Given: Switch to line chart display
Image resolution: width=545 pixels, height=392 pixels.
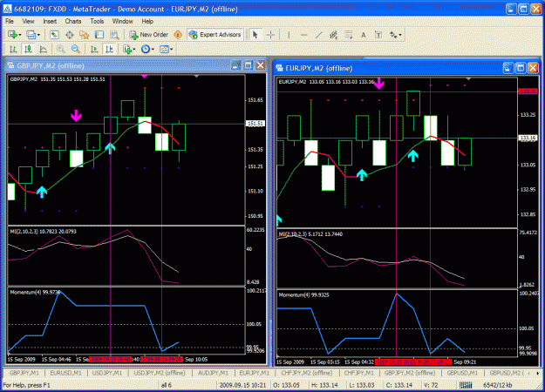Looking at the screenshot, I should coord(43,50).
